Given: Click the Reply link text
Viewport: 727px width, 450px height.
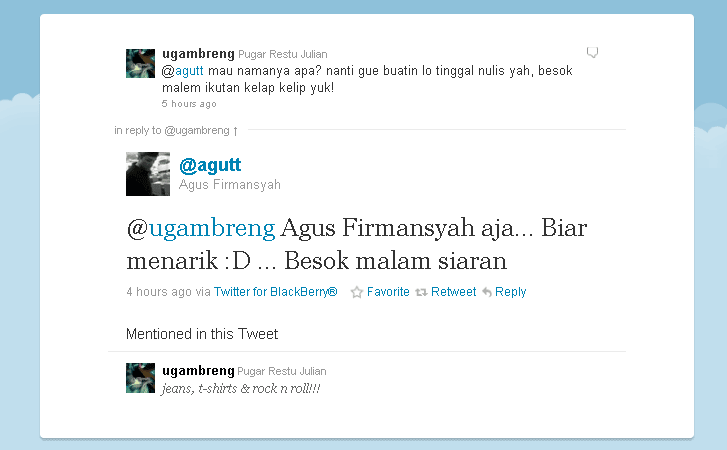Looking at the screenshot, I should click(x=510, y=292).
